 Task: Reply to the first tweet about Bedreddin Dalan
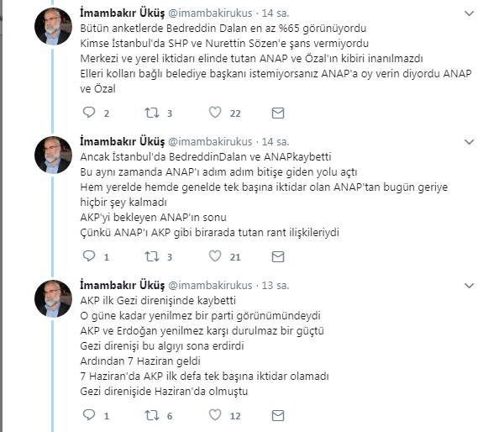click(91, 113)
